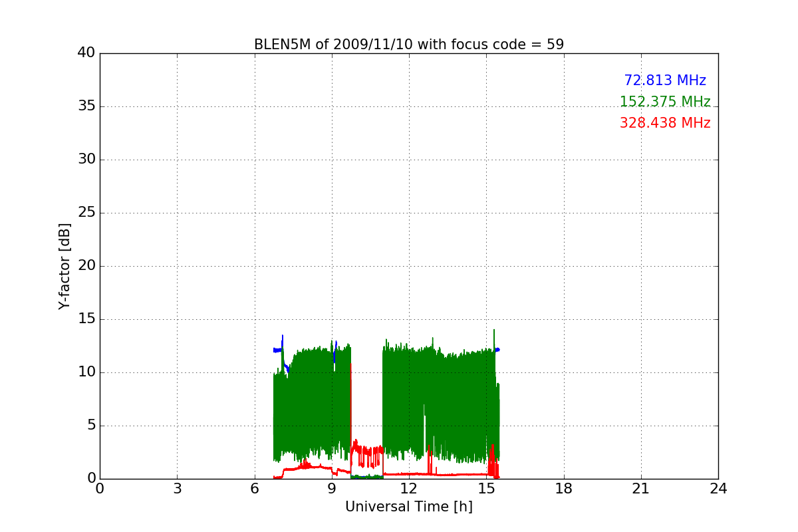
Task: Click the x-axis tick label 21
Action: (641, 489)
